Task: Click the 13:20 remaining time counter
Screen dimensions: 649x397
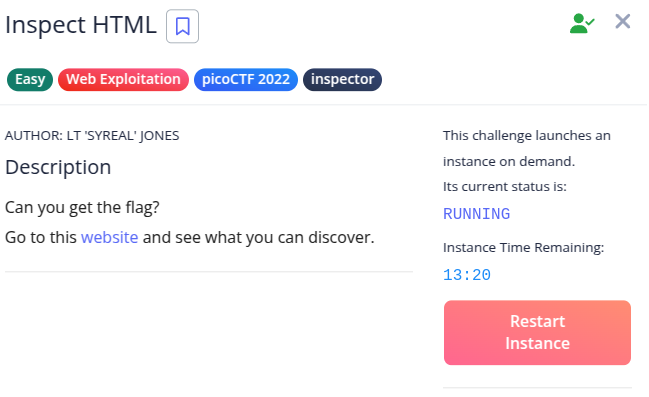Action: tap(467, 275)
